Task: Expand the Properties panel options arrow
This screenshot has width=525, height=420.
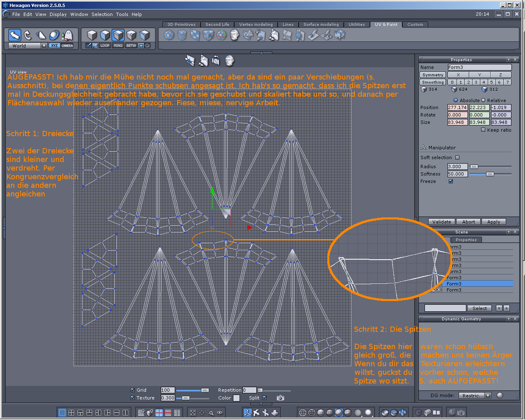Action: pyautogui.click(x=509, y=60)
